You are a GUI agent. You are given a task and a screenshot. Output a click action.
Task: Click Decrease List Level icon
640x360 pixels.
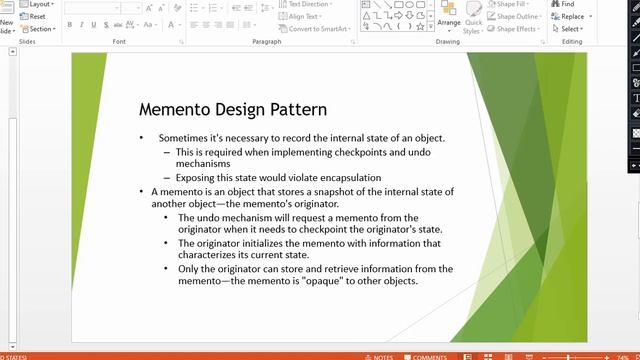tap(236, 8)
